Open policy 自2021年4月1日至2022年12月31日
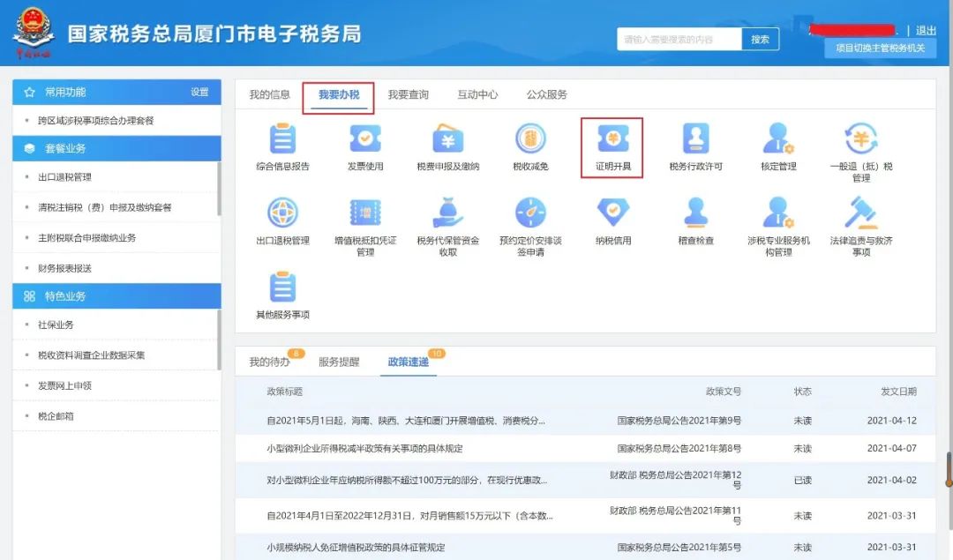953x560 pixels. pos(409,516)
